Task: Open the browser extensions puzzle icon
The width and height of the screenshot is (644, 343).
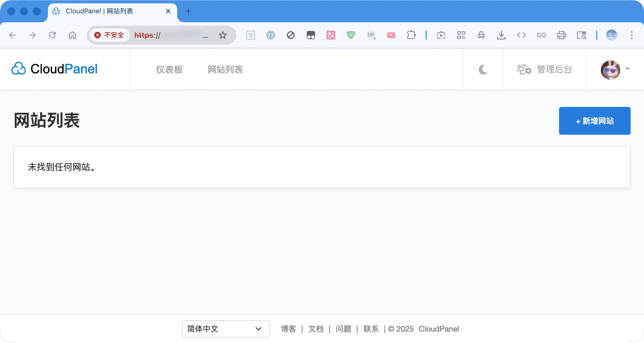Action: pos(412,35)
